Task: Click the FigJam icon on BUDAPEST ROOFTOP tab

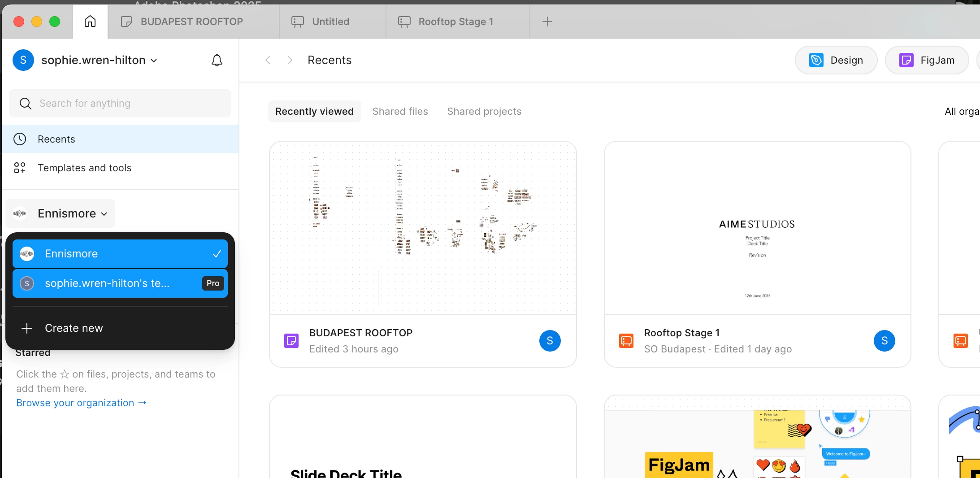Action: 126,22
